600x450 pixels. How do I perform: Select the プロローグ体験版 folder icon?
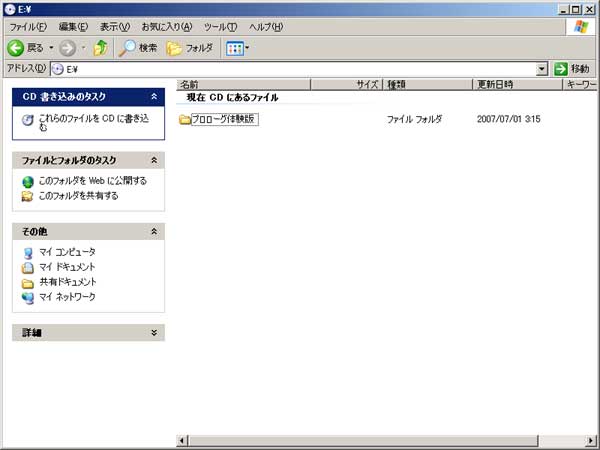tap(185, 120)
